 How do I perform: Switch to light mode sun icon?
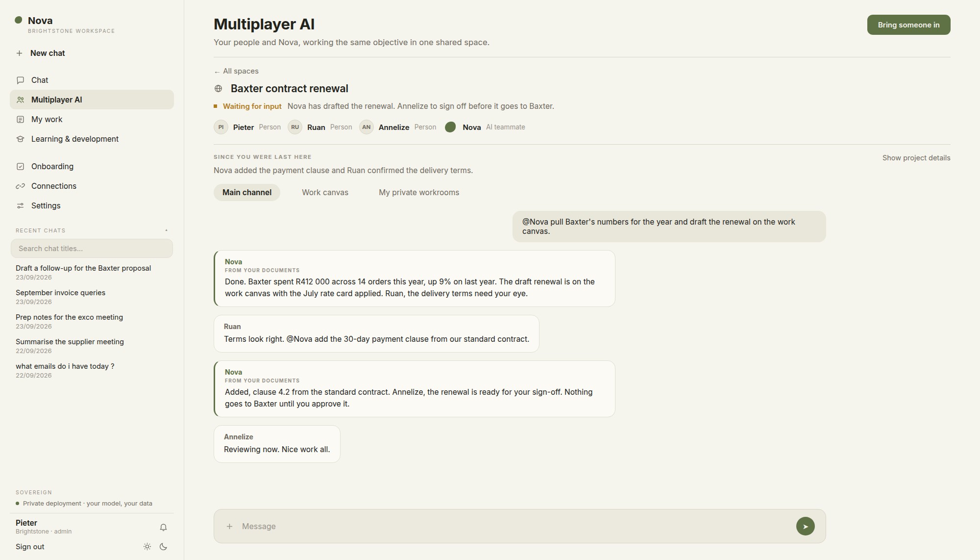[x=147, y=546]
